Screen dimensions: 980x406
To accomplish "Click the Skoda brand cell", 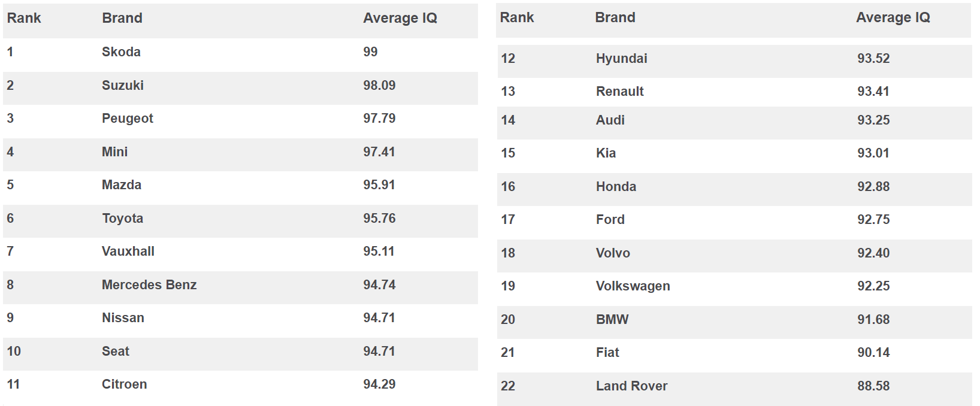I will click(121, 52).
